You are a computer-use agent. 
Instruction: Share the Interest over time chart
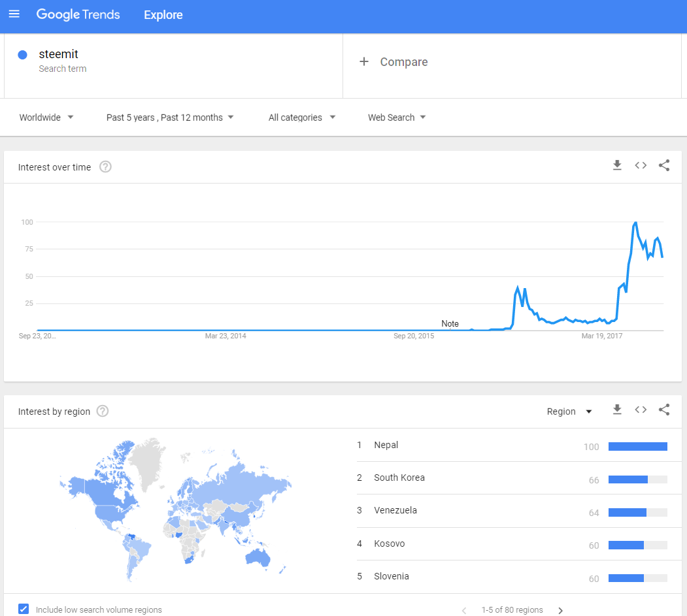(x=663, y=165)
